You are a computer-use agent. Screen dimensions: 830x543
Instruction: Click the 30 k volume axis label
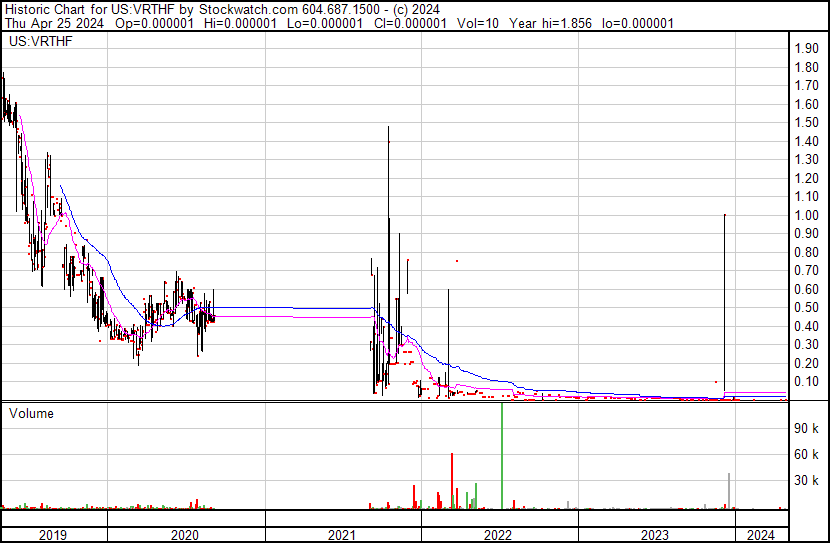click(x=806, y=480)
